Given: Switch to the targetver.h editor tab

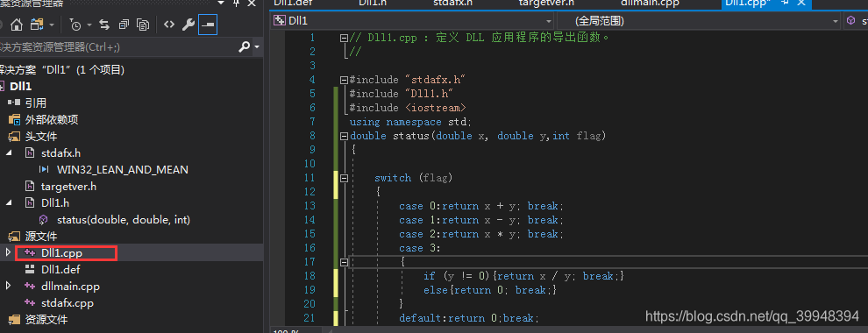Looking at the screenshot, I should click(x=546, y=3).
